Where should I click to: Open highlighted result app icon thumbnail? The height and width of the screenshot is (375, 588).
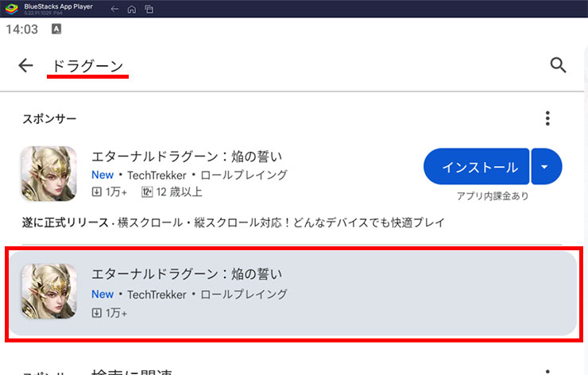[48, 292]
